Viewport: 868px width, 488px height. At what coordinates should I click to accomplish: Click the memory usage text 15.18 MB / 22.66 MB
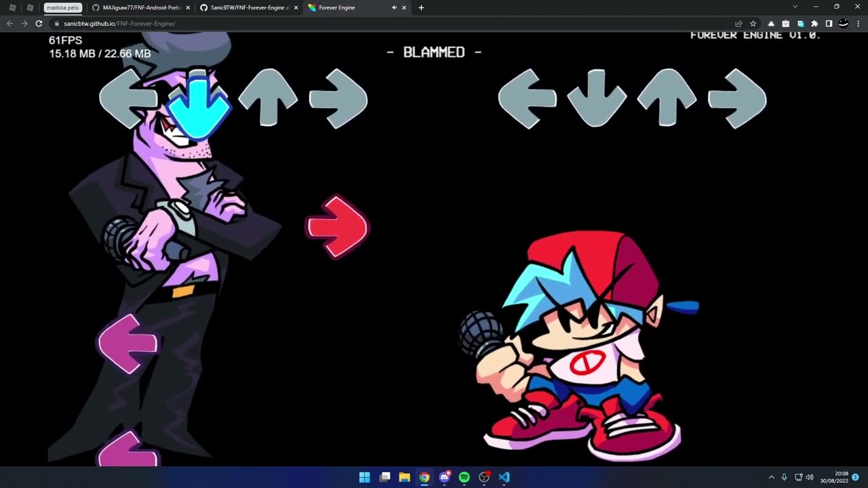[100, 54]
